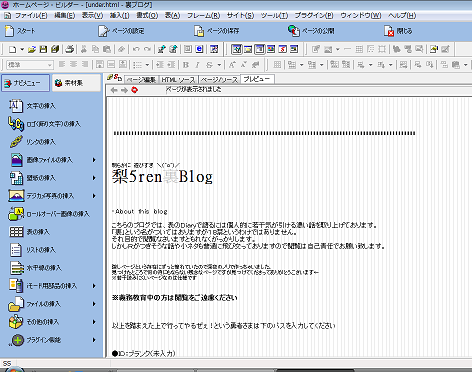Expand デジカメ写真の挿入 submenu arrow

pos(94,196)
